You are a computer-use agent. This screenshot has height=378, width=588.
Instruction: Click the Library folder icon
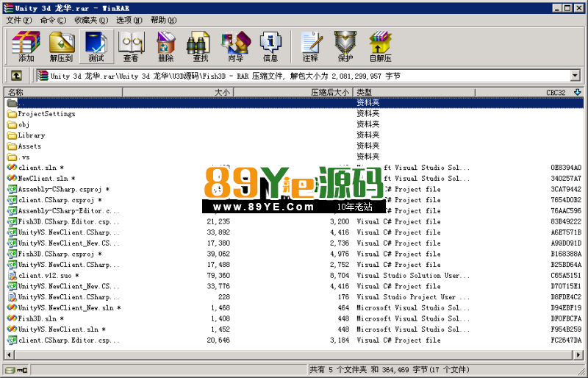[12, 135]
